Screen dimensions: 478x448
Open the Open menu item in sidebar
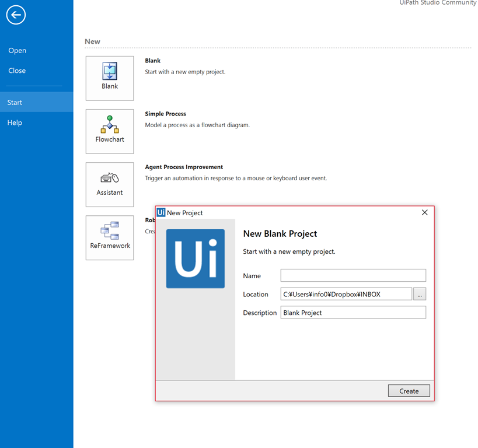pyautogui.click(x=18, y=51)
